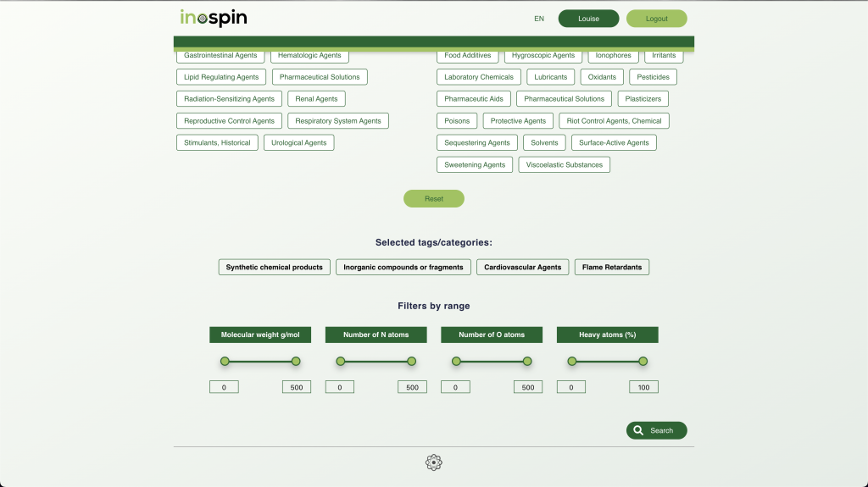Switch language using the EN selector
The width and height of the screenshot is (868, 487).
(x=538, y=19)
